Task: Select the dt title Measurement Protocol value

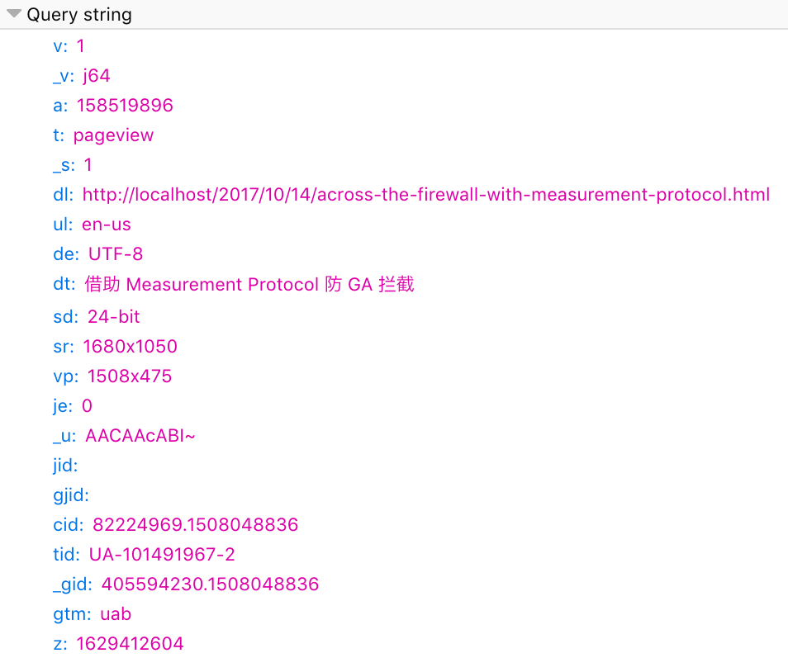Action: pos(249,285)
